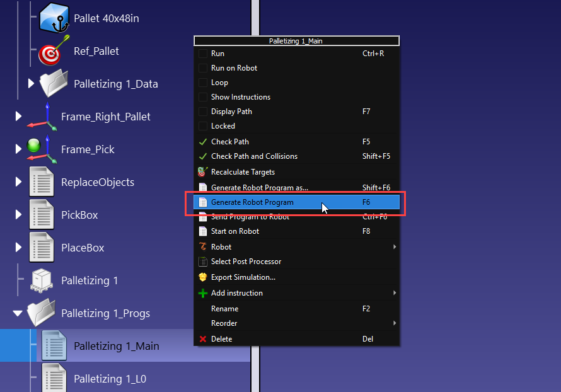Screen dimensions: 561x392
Task: Open the Add instruction submenu
Action: [236, 293]
